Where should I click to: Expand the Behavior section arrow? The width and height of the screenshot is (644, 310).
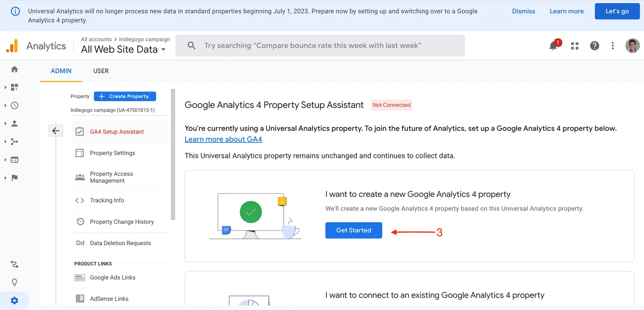pos(5,160)
